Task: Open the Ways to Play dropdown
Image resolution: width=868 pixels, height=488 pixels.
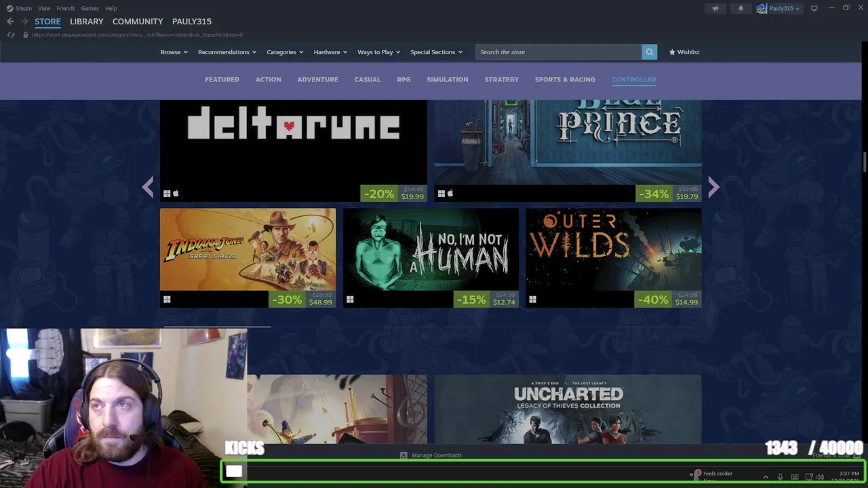Action: click(379, 52)
